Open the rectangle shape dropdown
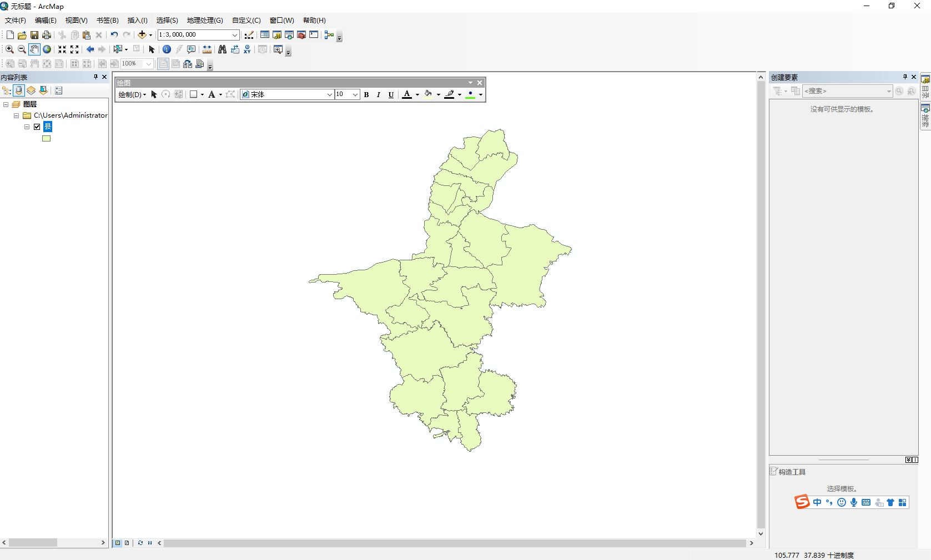Viewport: 931px width, 560px height. [202, 95]
